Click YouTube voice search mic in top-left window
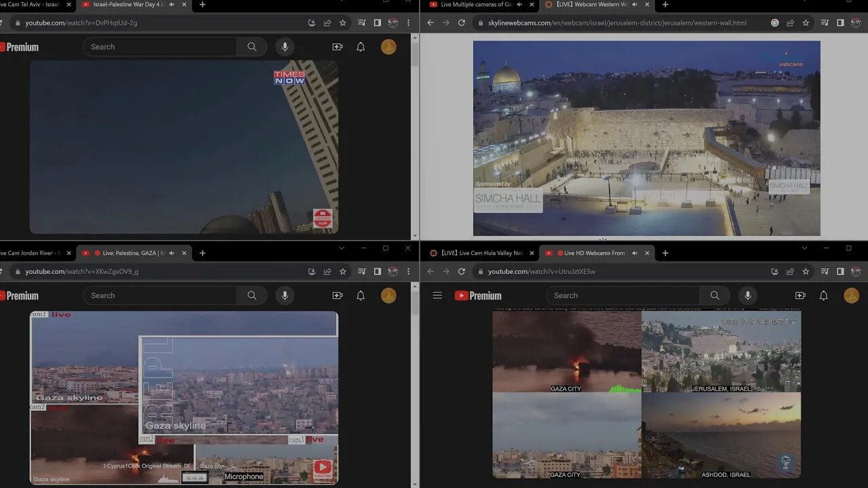 pos(285,47)
